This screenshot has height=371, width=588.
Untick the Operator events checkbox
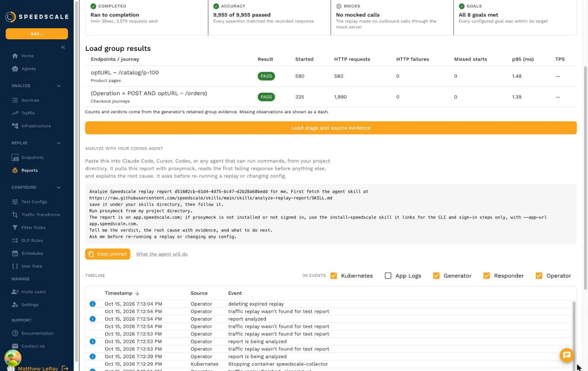click(539, 276)
